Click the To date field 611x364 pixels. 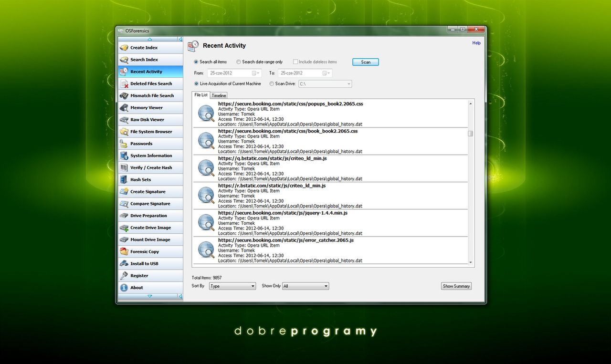(x=305, y=73)
